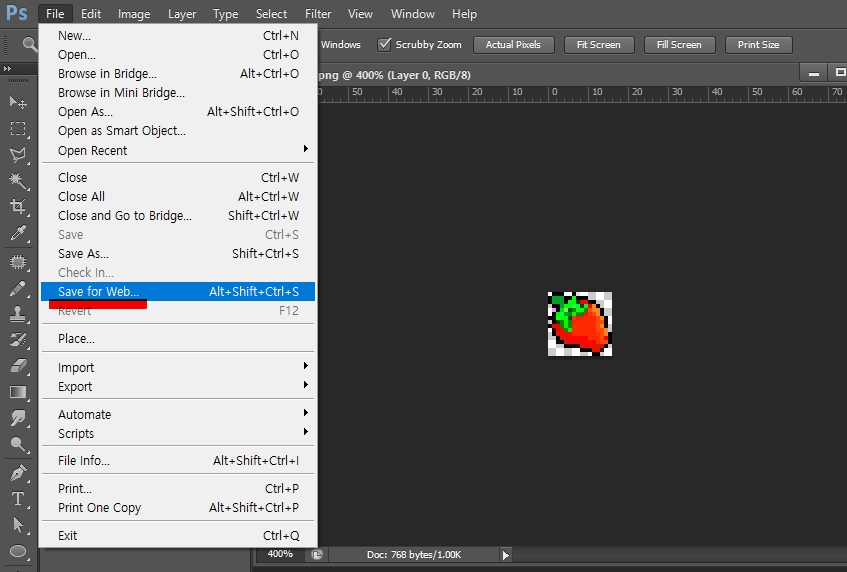Select the Smudge tool
Image resolution: width=847 pixels, height=572 pixels.
click(x=18, y=418)
